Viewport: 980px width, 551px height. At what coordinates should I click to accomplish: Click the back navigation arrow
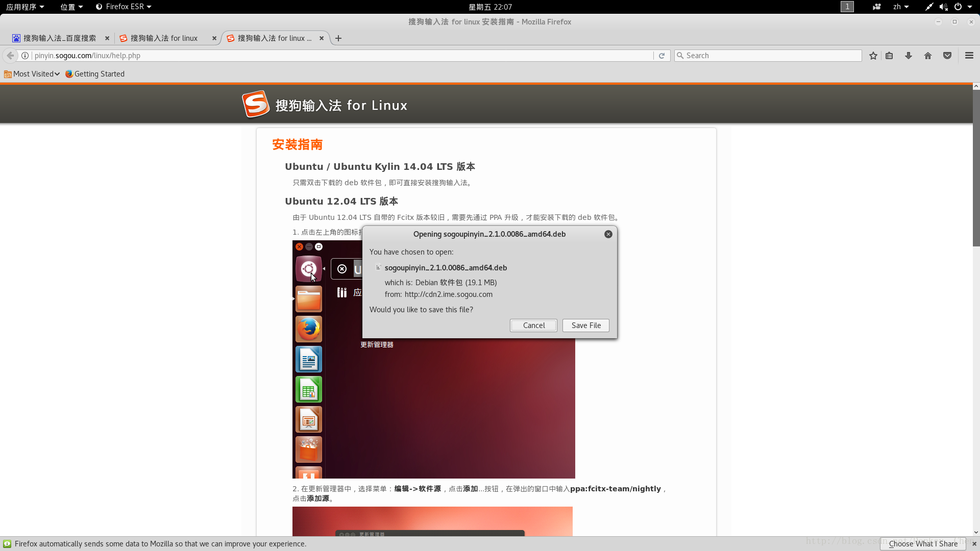[x=10, y=56]
